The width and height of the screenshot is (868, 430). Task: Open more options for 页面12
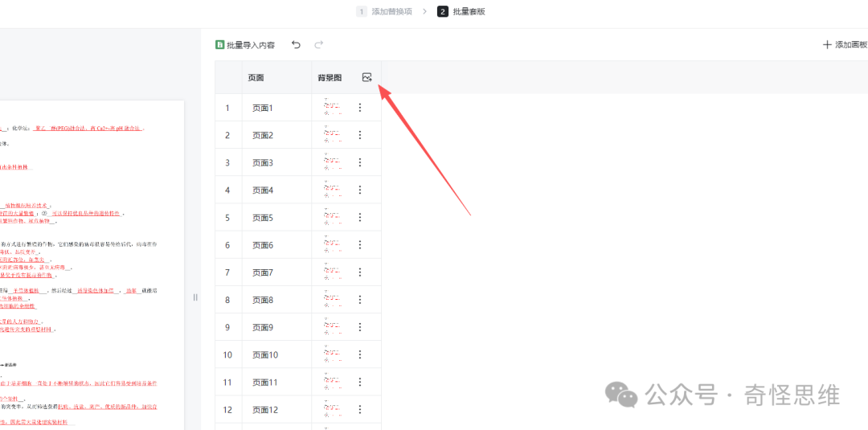click(x=360, y=410)
